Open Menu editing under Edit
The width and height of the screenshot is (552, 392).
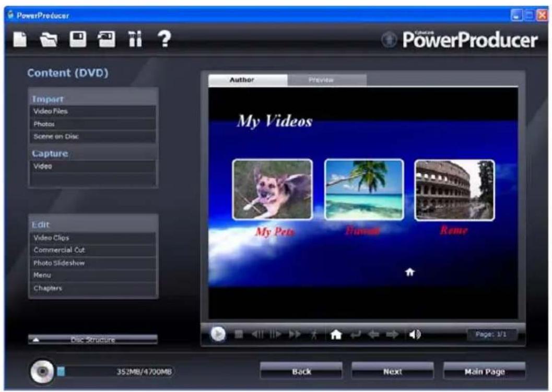click(x=93, y=275)
